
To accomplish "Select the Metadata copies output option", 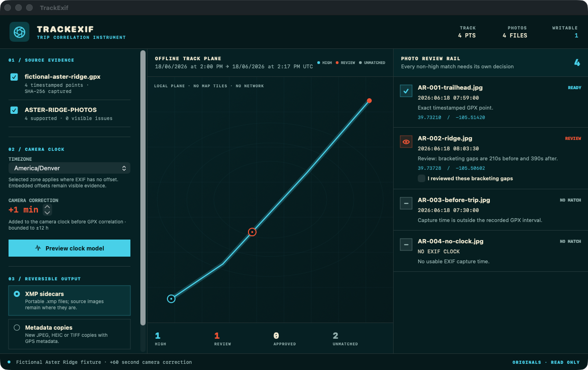I will 69,334.
